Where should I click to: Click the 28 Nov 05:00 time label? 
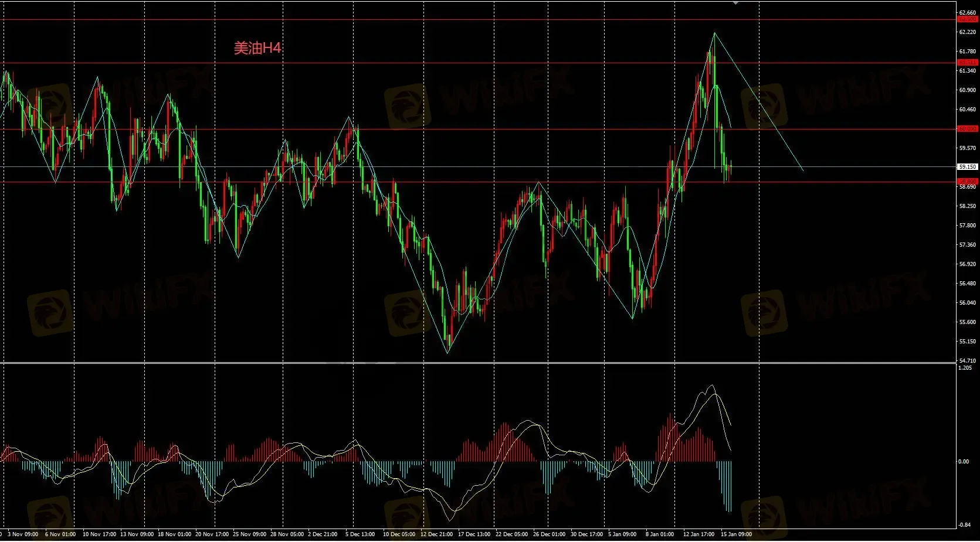287,534
